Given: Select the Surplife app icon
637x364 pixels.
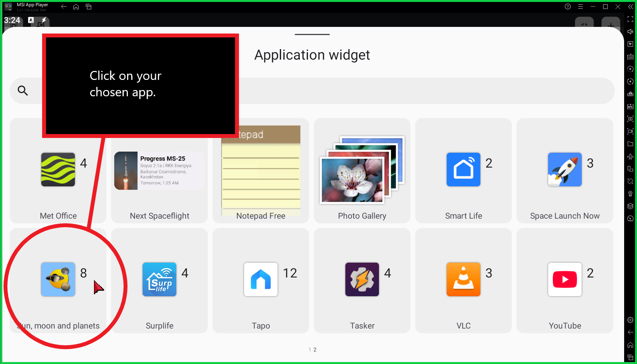Looking at the screenshot, I should 159,279.
